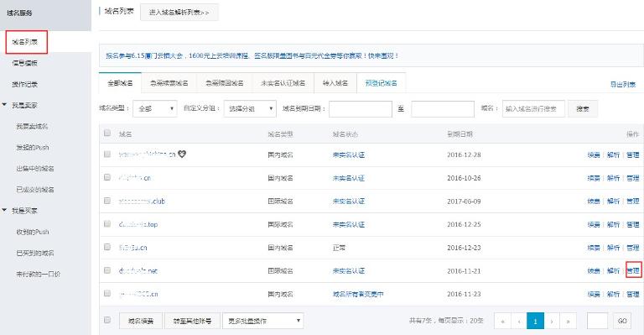Check the row expiring 2016-10-26
Viewport: 644px width, 335px height.
pos(107,177)
